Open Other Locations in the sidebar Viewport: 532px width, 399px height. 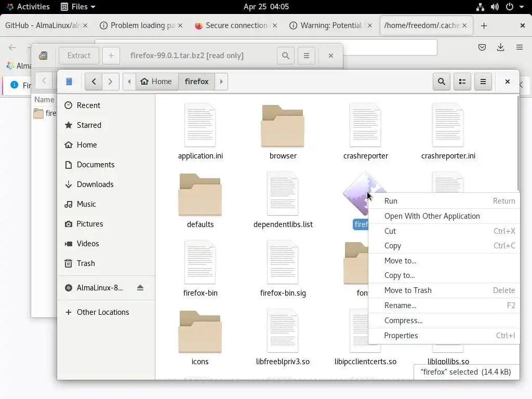tap(106, 312)
